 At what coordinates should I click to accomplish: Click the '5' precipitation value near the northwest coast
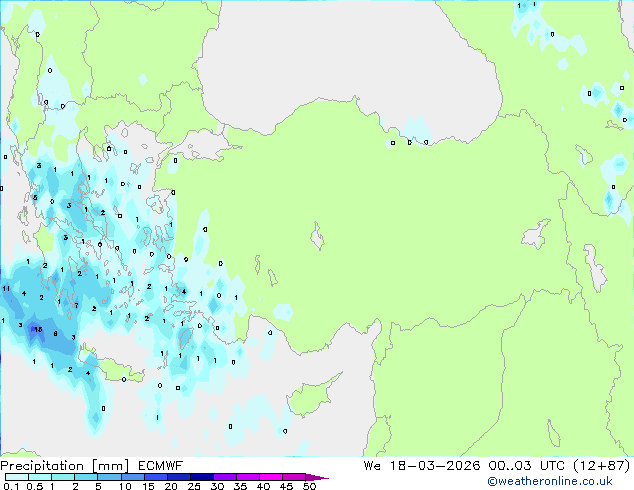point(35,197)
